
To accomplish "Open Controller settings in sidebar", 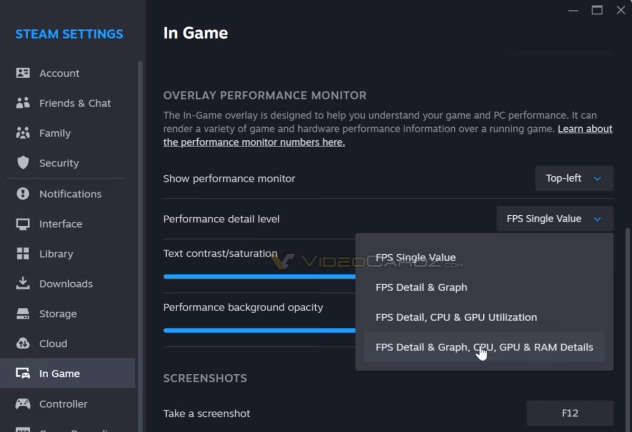I will 62,404.
